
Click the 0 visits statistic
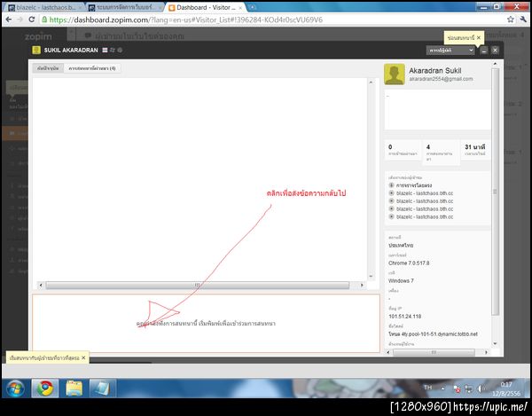coord(403,150)
